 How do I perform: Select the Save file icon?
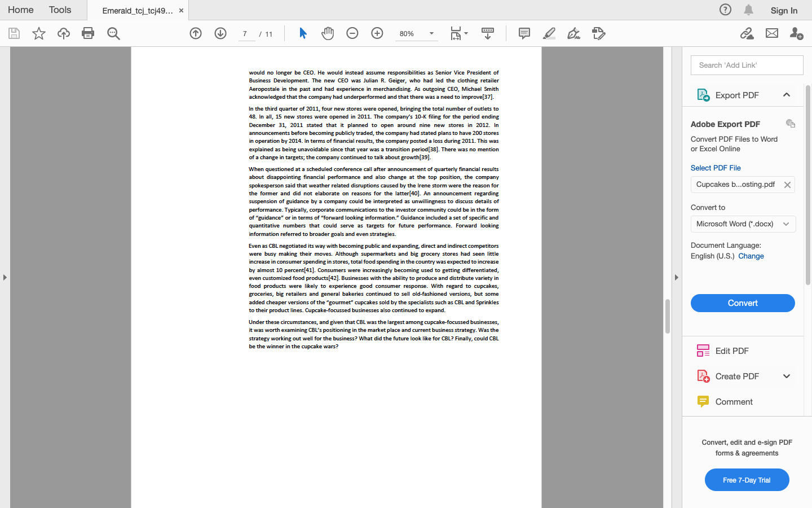click(x=14, y=33)
